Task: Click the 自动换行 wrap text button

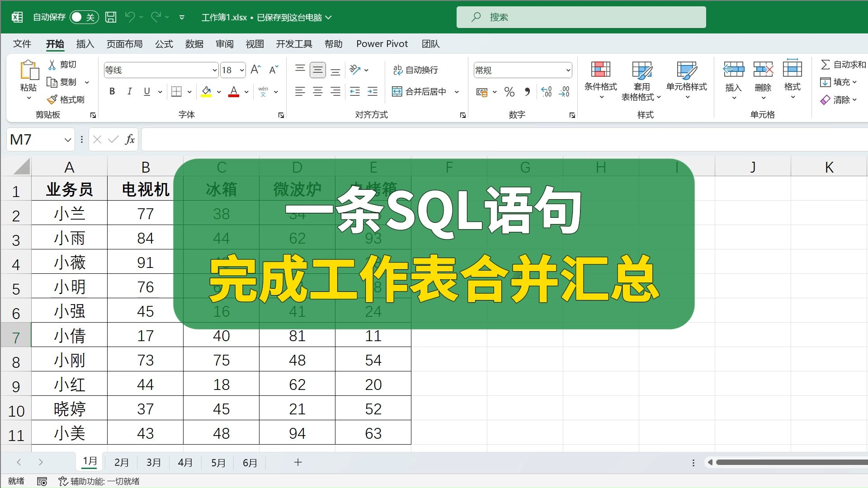Action: [416, 70]
